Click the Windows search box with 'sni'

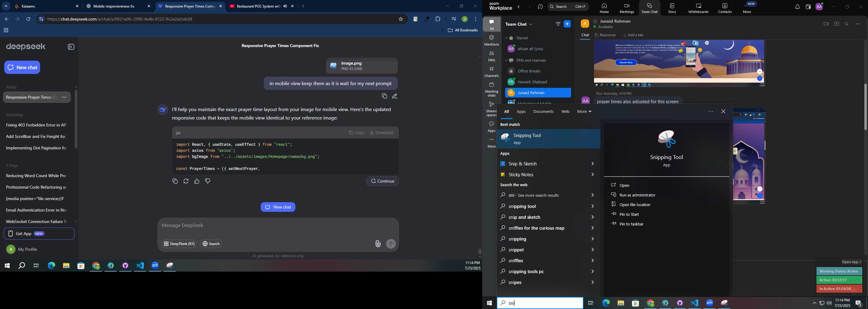(540, 303)
